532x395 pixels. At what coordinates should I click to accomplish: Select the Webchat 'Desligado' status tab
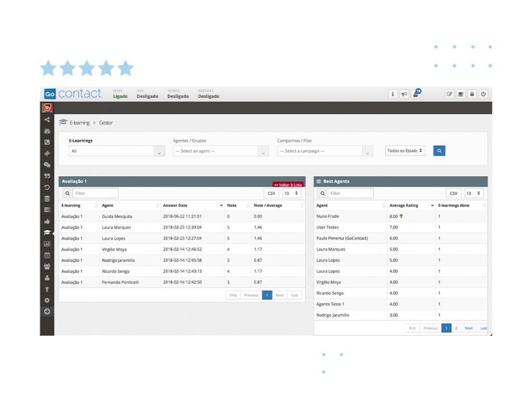click(208, 94)
